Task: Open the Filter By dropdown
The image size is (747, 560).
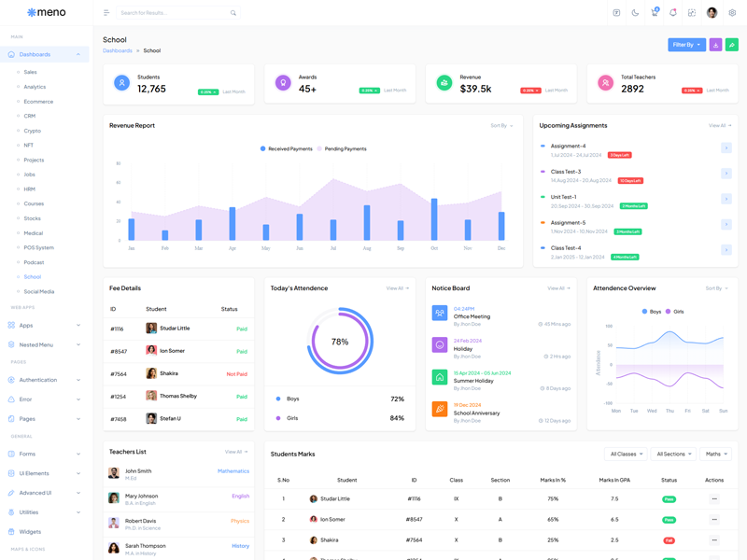Action: click(x=686, y=45)
